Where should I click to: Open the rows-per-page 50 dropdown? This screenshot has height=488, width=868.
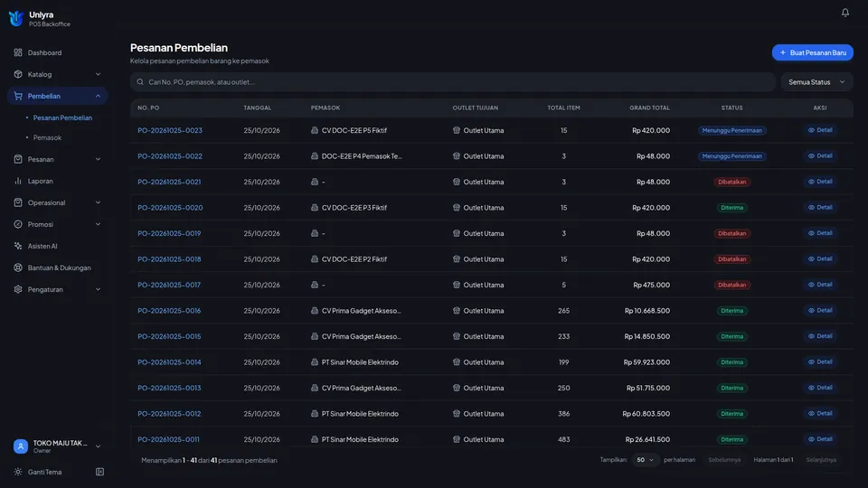pyautogui.click(x=645, y=460)
